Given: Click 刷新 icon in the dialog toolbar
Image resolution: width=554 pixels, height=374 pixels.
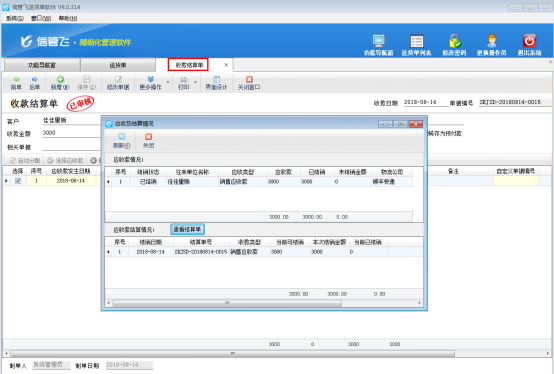Looking at the screenshot, I should [x=121, y=137].
